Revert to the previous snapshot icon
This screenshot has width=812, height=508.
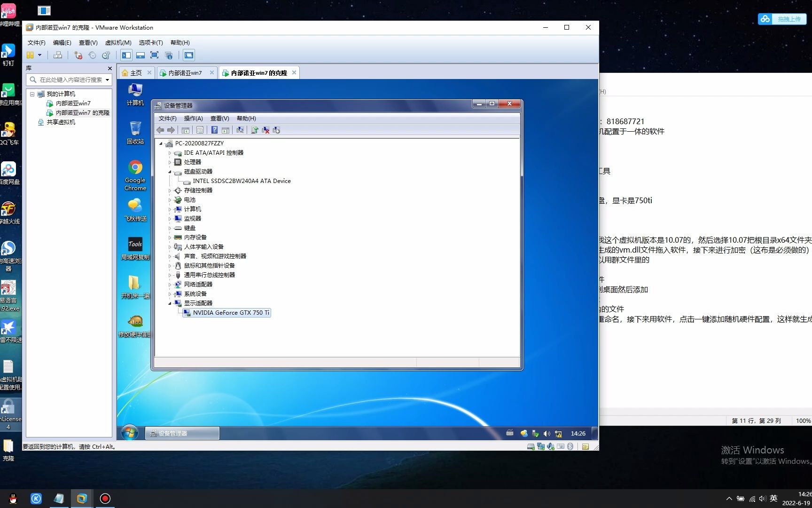pos(92,55)
